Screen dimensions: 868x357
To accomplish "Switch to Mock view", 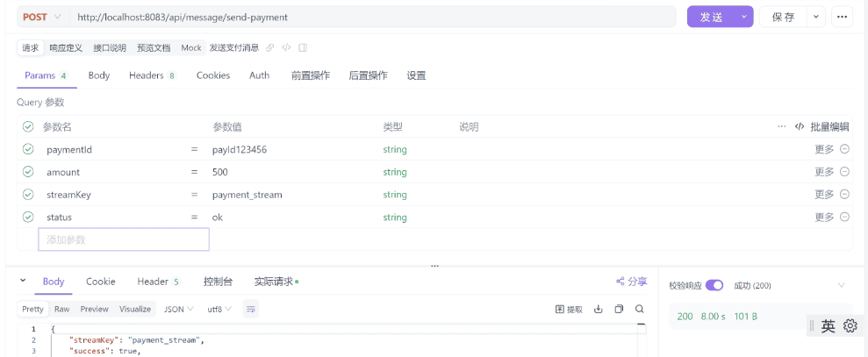I will 191,47.
